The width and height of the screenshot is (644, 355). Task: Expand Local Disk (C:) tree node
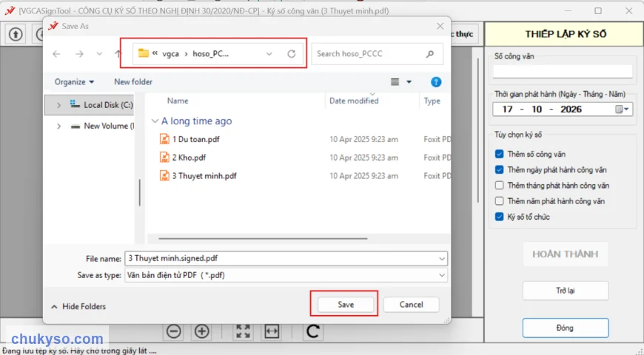pos(58,105)
